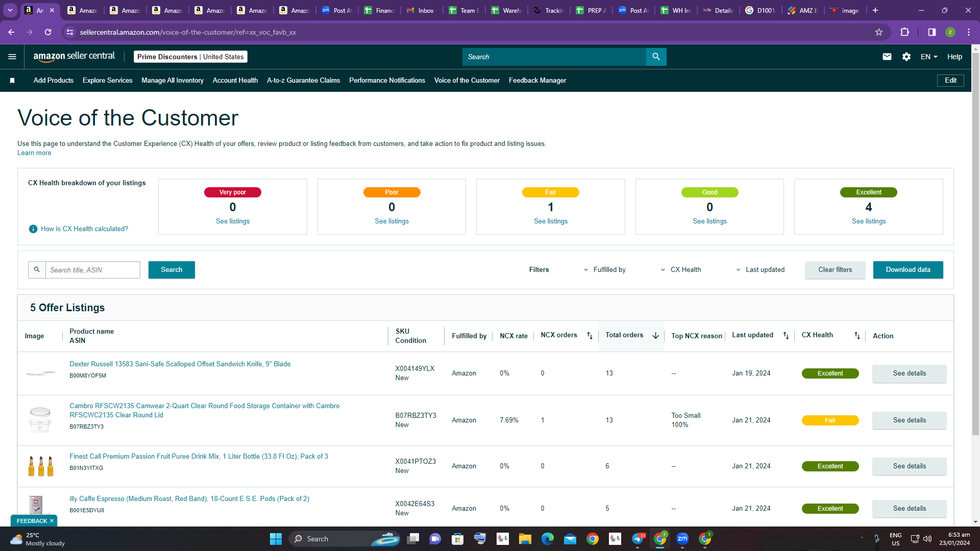980x551 pixels.
Task: See details for Cambro food container
Action: 910,420
